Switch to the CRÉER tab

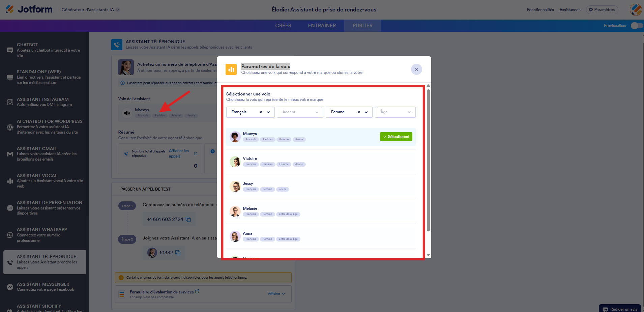(x=283, y=26)
